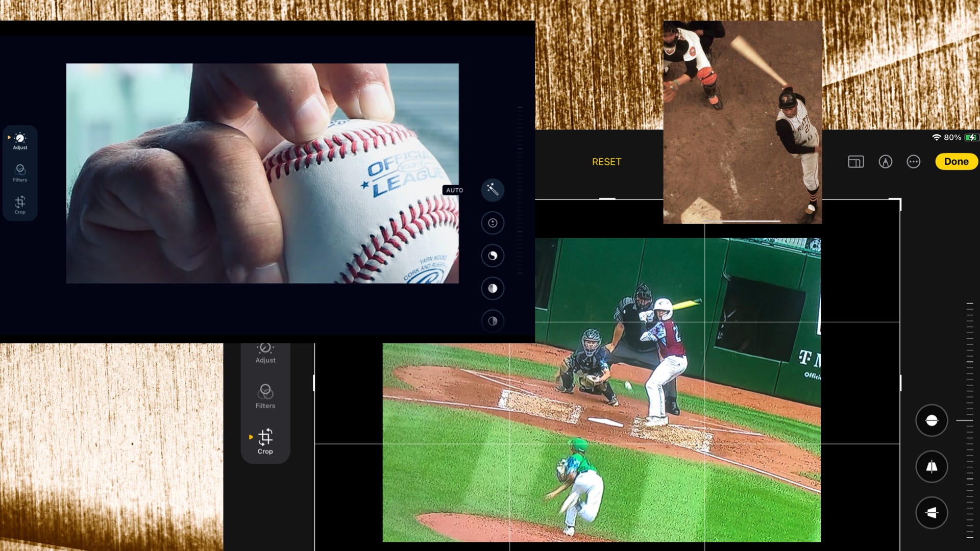
Task: Switch to Crop tab marked with yellow arrow
Action: (265, 441)
